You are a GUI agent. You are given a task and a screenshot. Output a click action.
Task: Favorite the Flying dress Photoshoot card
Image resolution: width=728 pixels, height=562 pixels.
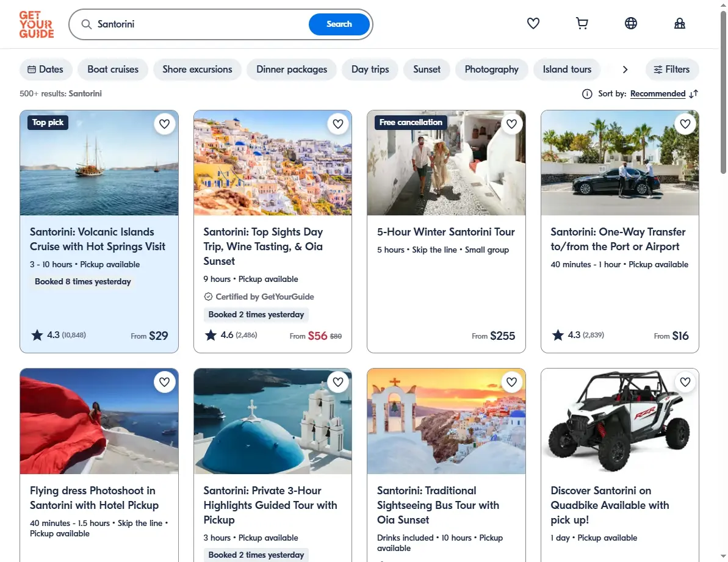click(164, 382)
